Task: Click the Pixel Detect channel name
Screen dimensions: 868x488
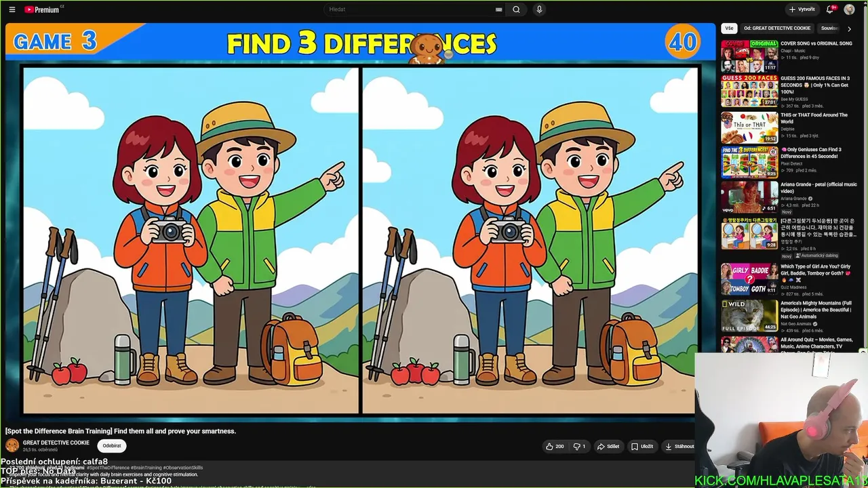Action: pos(791,163)
